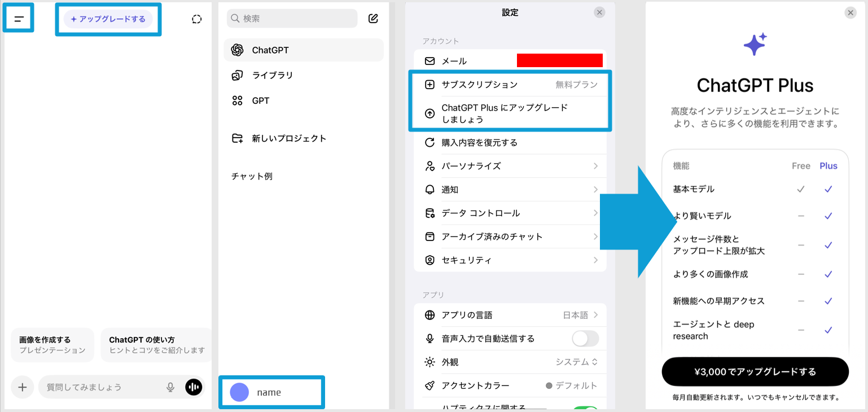The width and height of the screenshot is (868, 412).
Task: Click the restore arrow icon for 購入内容を復元する
Action: [x=430, y=143]
